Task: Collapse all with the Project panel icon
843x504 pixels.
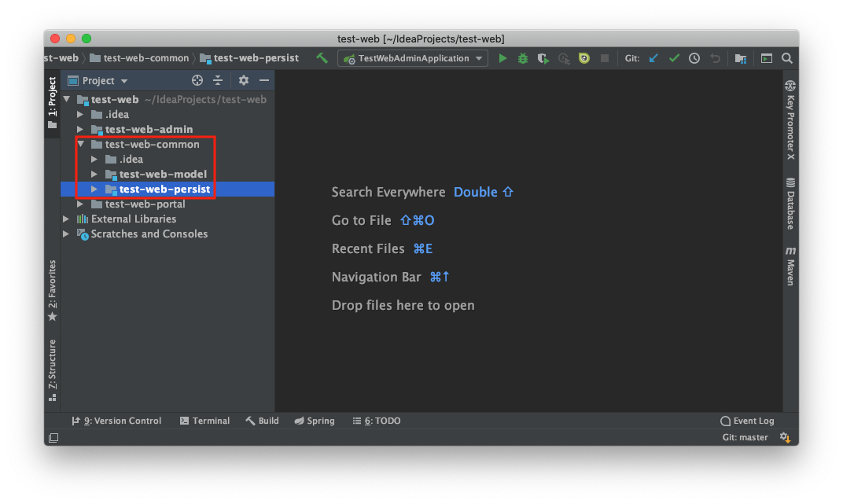Action: click(x=218, y=81)
